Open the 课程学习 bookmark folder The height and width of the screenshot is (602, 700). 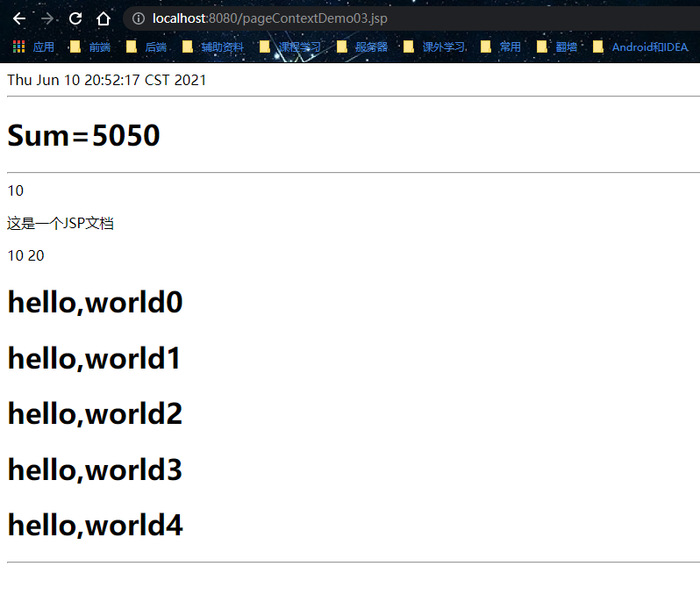tap(290, 47)
